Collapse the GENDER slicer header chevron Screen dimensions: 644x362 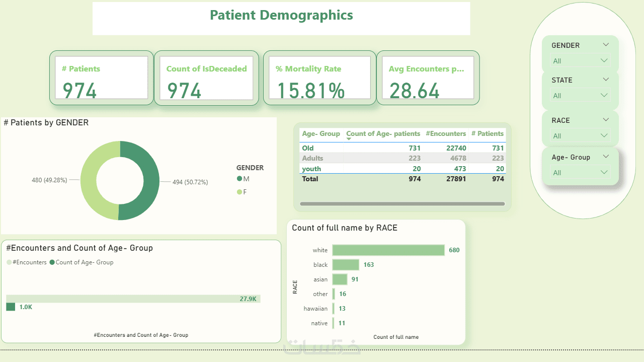606,45
